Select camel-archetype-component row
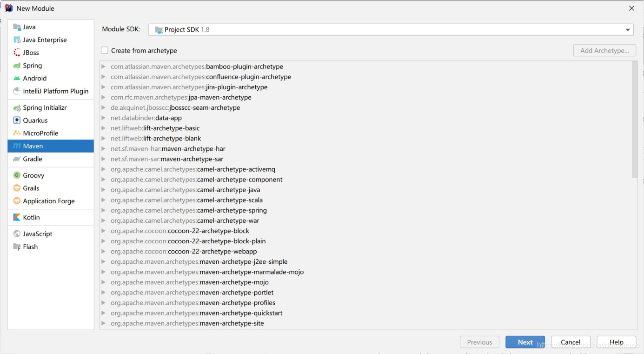Screen dimensions: 644x354 point(365,180)
